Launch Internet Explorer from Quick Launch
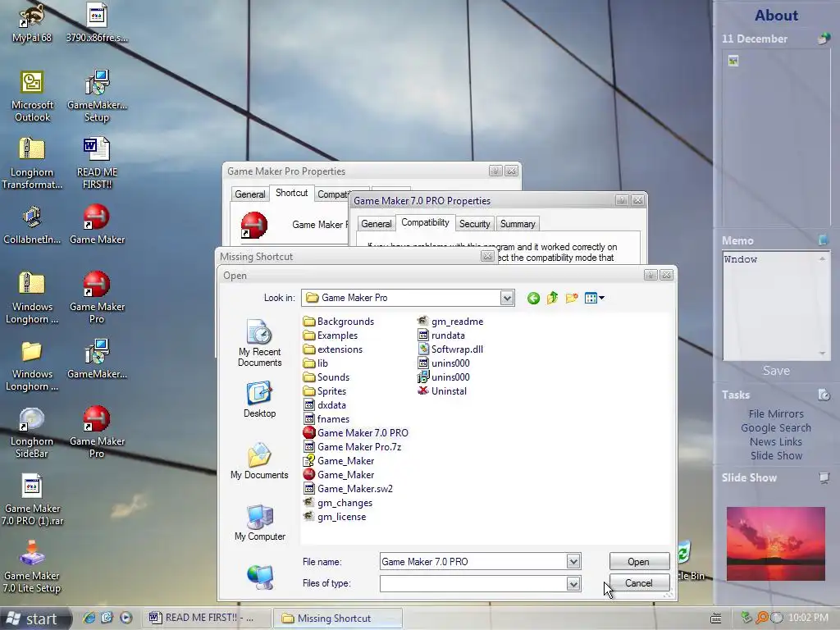 click(x=89, y=618)
